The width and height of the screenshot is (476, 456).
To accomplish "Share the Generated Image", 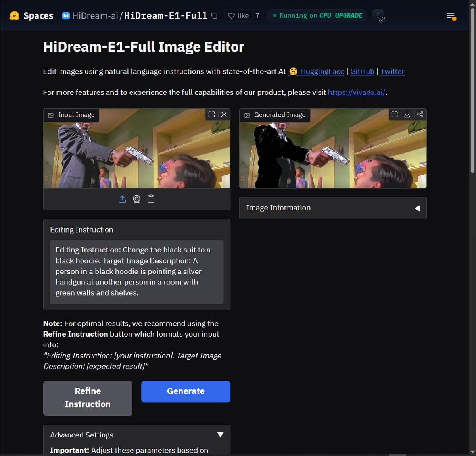I will tap(420, 114).
